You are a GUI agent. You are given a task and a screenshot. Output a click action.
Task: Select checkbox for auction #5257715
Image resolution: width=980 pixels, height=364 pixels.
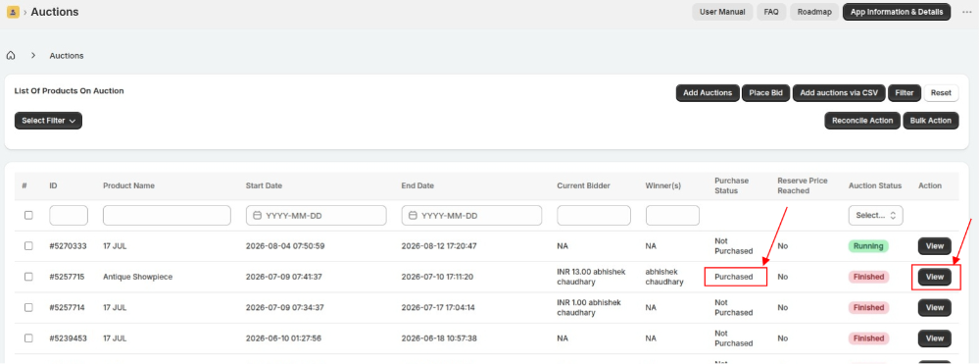pyautogui.click(x=28, y=277)
